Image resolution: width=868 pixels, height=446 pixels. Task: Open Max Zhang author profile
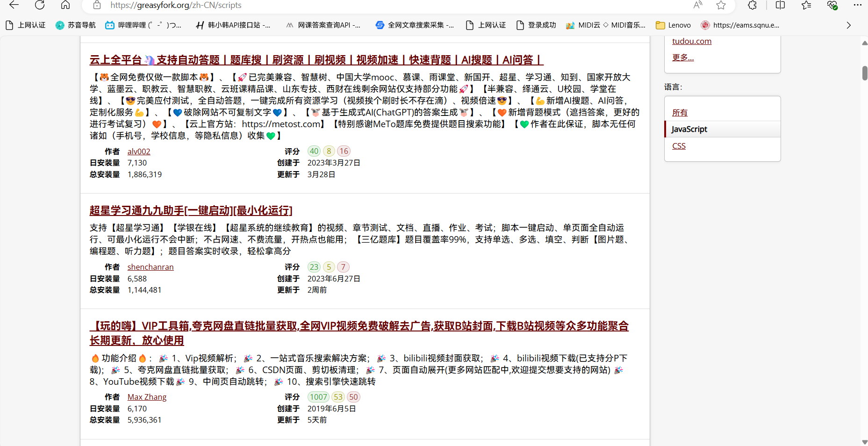(x=147, y=397)
